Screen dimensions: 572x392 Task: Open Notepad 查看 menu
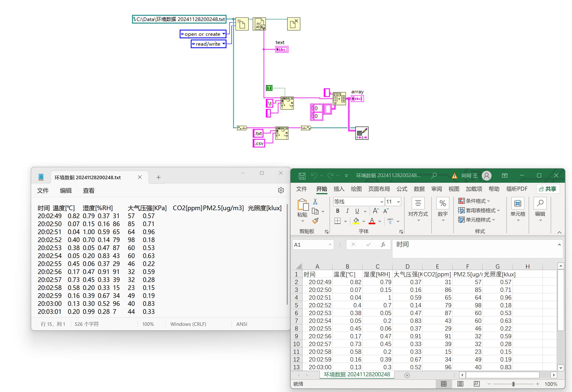[89, 190]
